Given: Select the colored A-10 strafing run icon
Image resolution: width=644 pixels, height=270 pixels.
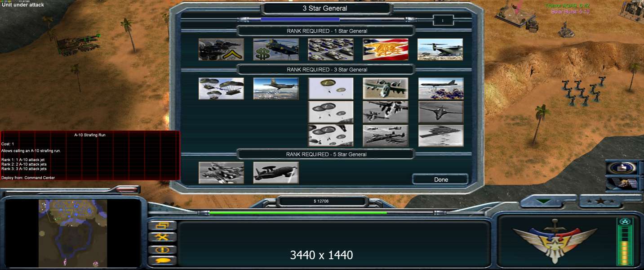Looking at the screenshot, I should point(386,89).
